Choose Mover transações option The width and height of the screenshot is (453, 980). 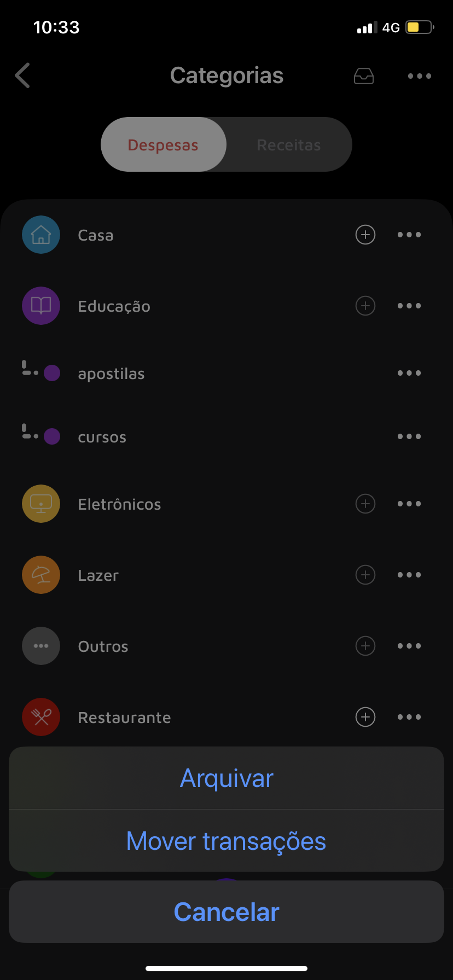coord(226,841)
